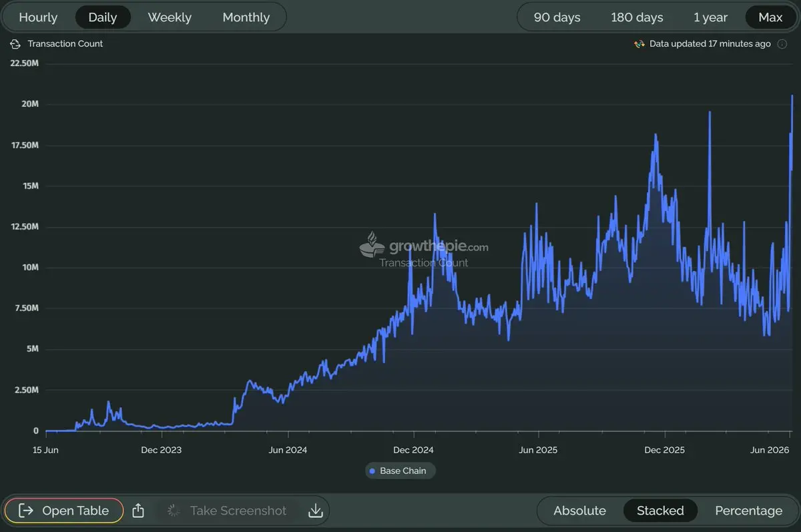Select the Weekly interval tab
The width and height of the screenshot is (801, 532).
tap(170, 17)
